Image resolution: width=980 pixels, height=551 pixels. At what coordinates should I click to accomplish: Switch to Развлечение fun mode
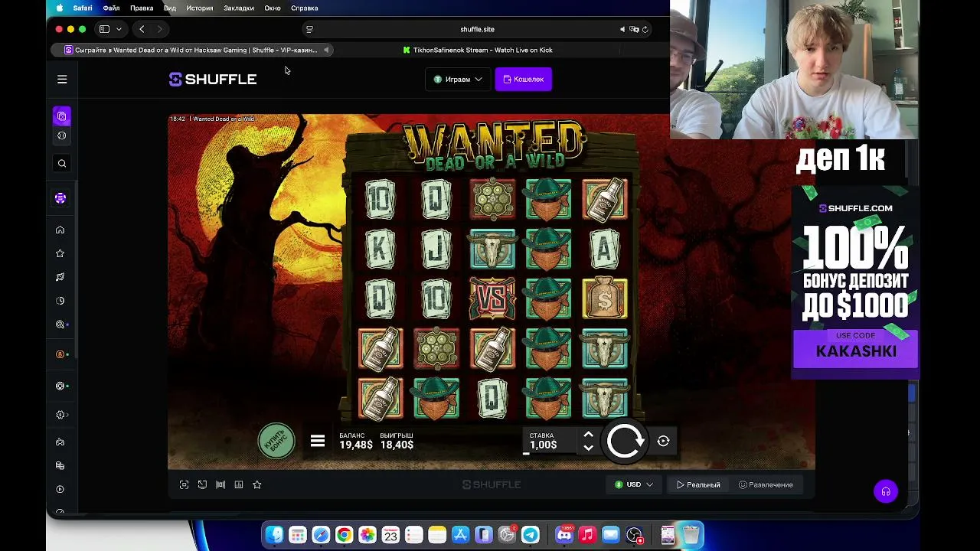[766, 484]
